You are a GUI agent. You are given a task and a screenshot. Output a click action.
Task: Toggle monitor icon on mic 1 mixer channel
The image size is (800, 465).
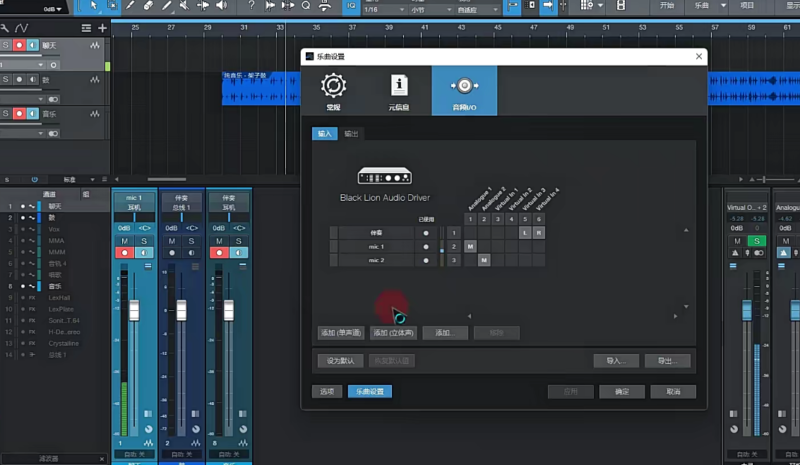coord(143,253)
